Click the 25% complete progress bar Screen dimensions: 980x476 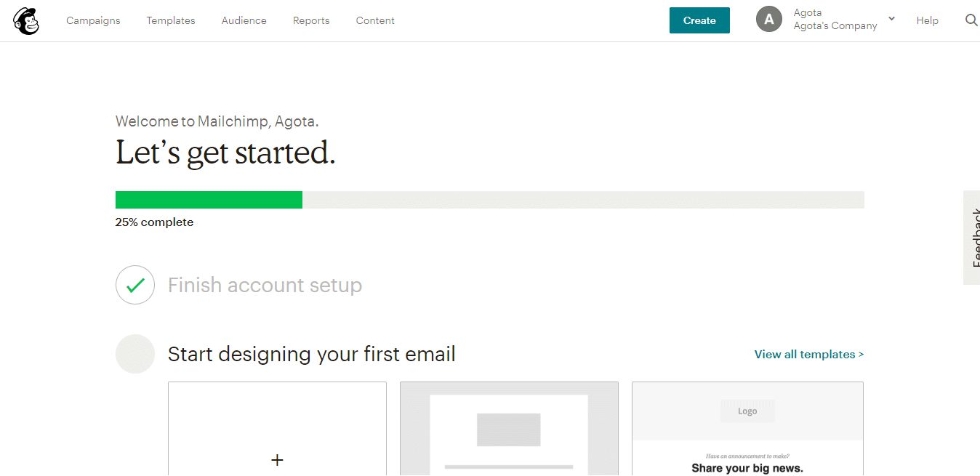[x=490, y=199]
